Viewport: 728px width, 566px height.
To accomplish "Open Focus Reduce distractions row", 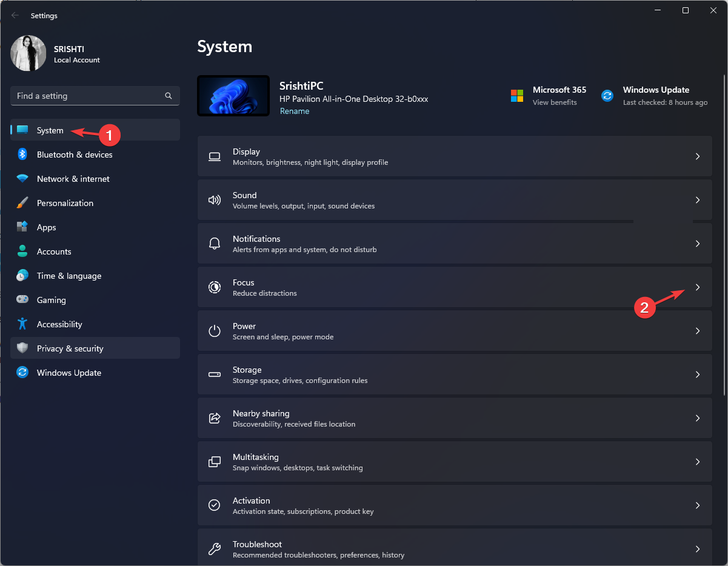I will (x=455, y=287).
